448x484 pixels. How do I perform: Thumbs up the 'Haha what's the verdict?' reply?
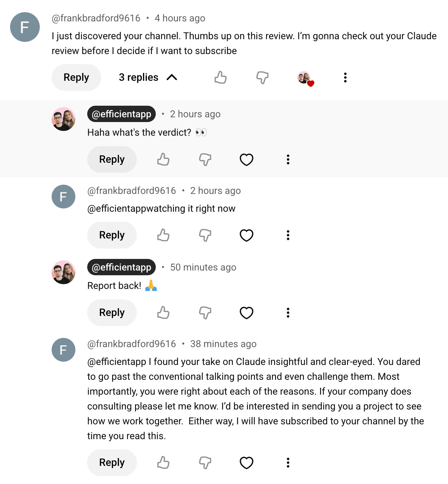[163, 159]
